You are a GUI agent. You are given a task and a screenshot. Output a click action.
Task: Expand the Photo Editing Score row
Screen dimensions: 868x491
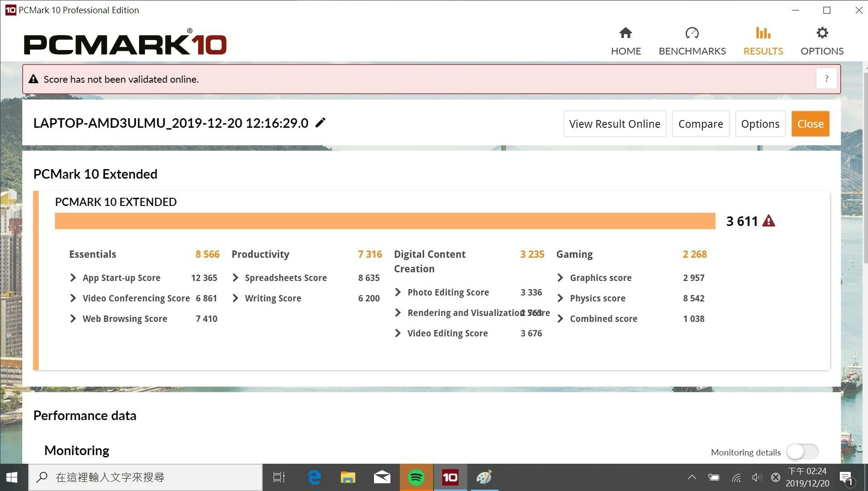tap(398, 292)
